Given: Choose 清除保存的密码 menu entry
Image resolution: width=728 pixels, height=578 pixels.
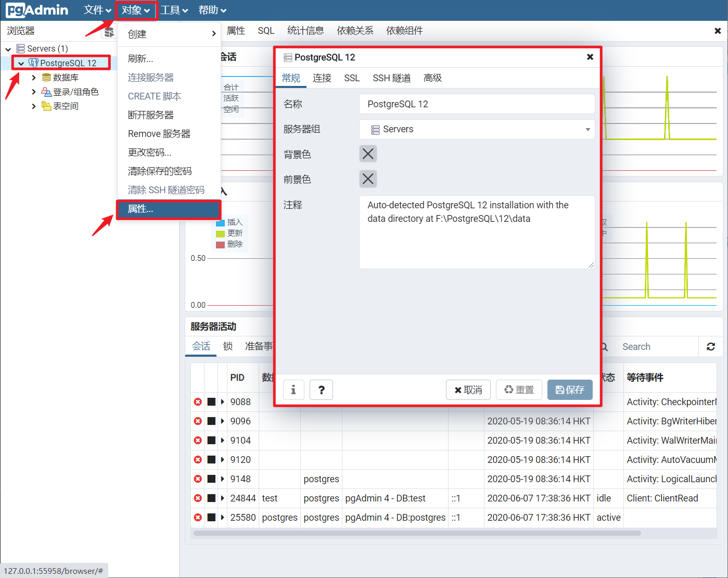Looking at the screenshot, I should point(169,171).
